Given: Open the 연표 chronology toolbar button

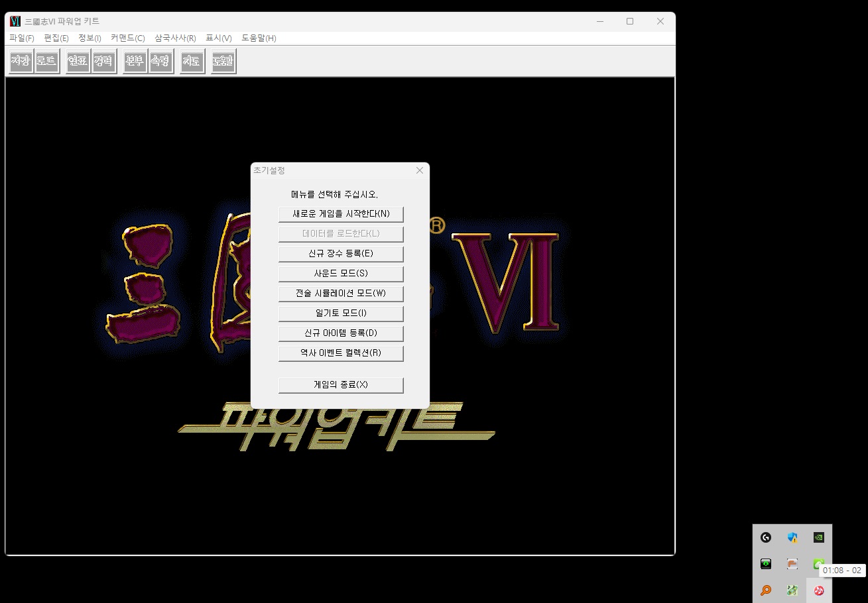Looking at the screenshot, I should pos(78,62).
